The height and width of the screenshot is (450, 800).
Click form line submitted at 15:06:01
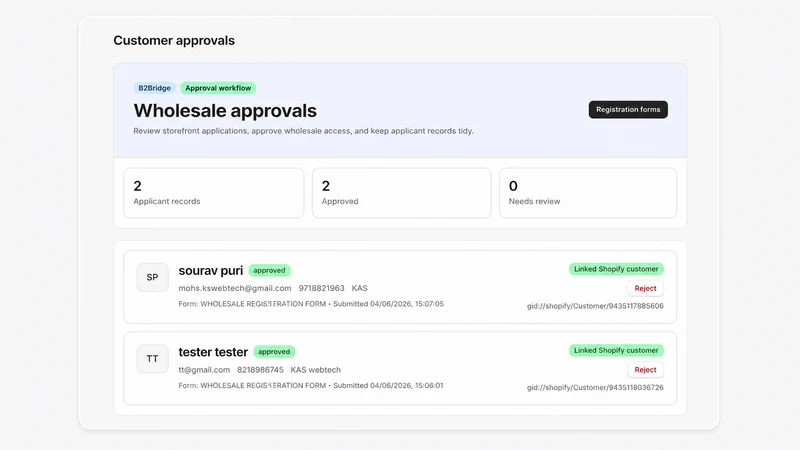pyautogui.click(x=311, y=385)
